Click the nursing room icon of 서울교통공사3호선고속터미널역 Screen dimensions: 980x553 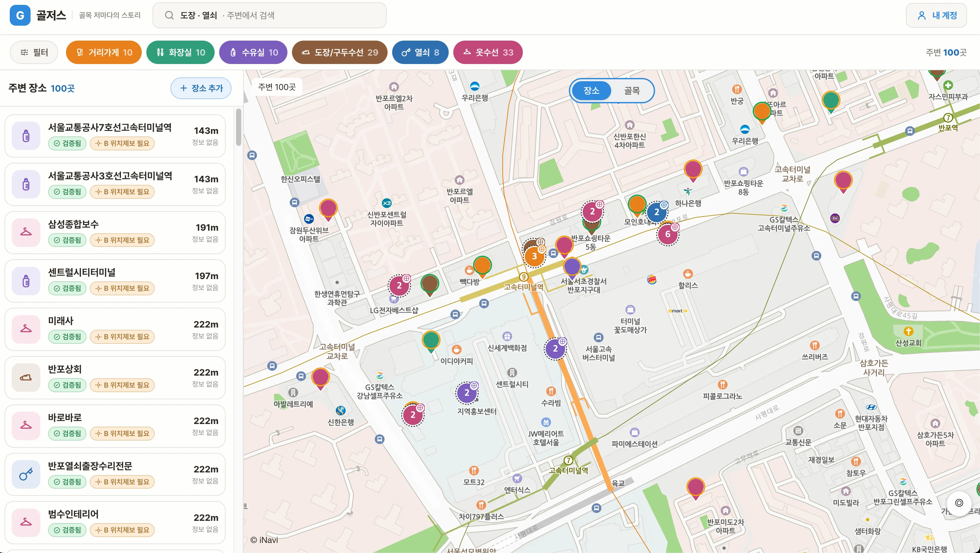pyautogui.click(x=26, y=184)
